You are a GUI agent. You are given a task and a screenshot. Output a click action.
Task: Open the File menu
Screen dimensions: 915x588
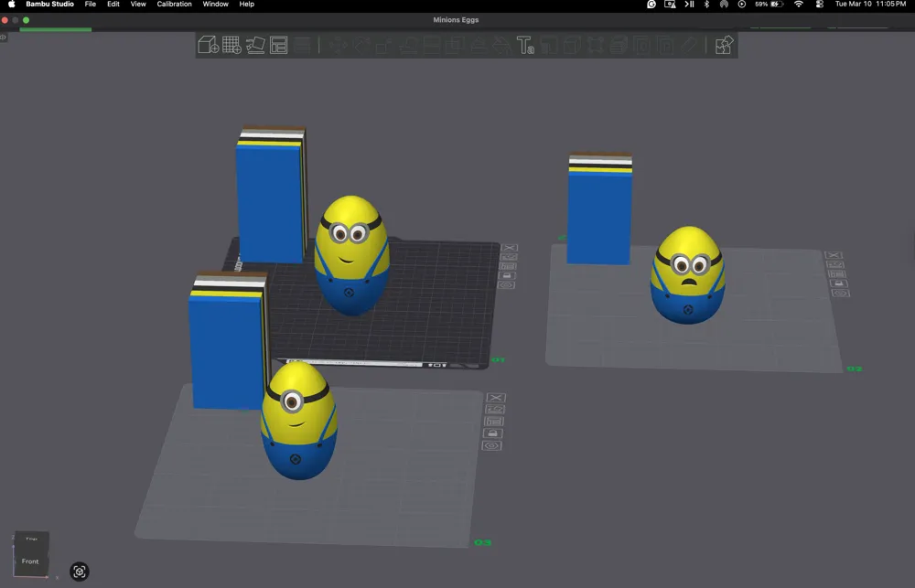(x=90, y=4)
